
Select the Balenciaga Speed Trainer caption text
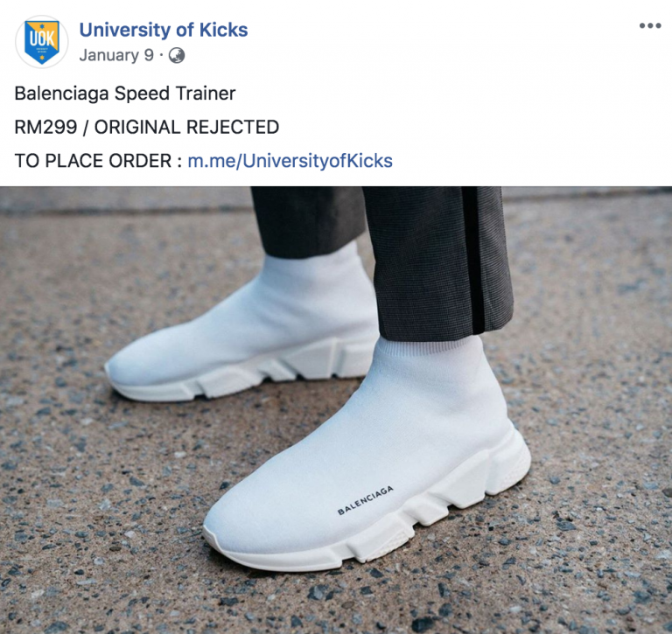(125, 94)
